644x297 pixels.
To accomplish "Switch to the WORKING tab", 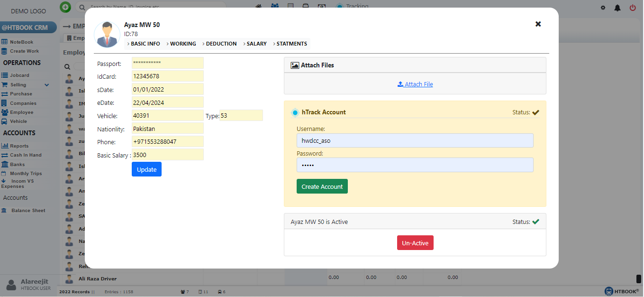I will (182, 44).
